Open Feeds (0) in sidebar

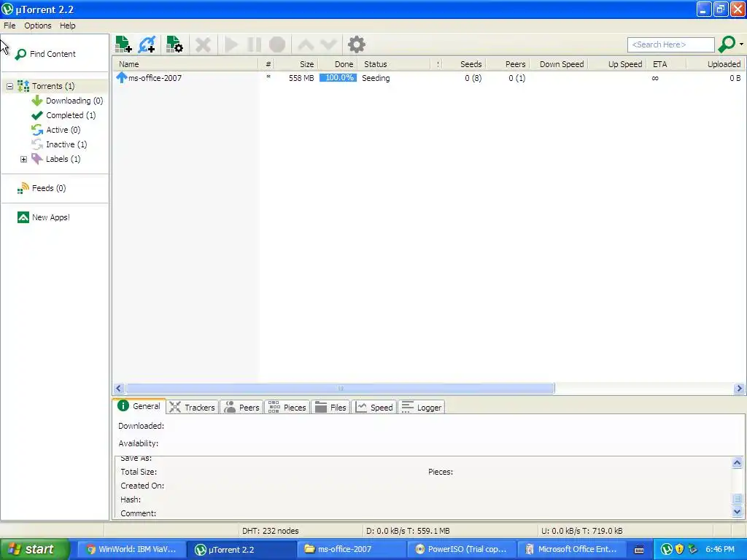[42, 188]
